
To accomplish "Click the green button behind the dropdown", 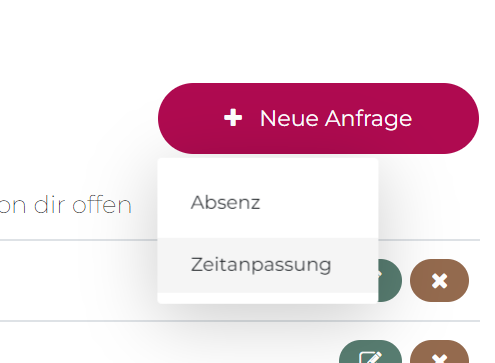I will [390, 281].
